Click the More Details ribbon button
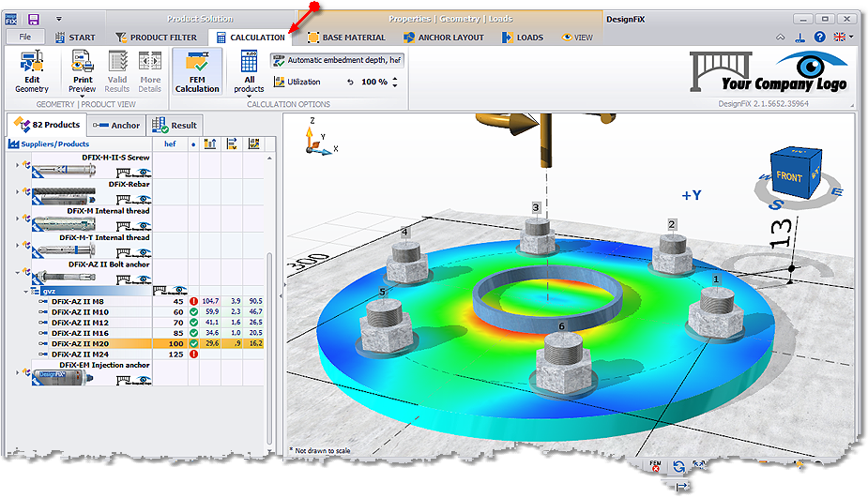This screenshot has width=868, height=498. [149, 72]
